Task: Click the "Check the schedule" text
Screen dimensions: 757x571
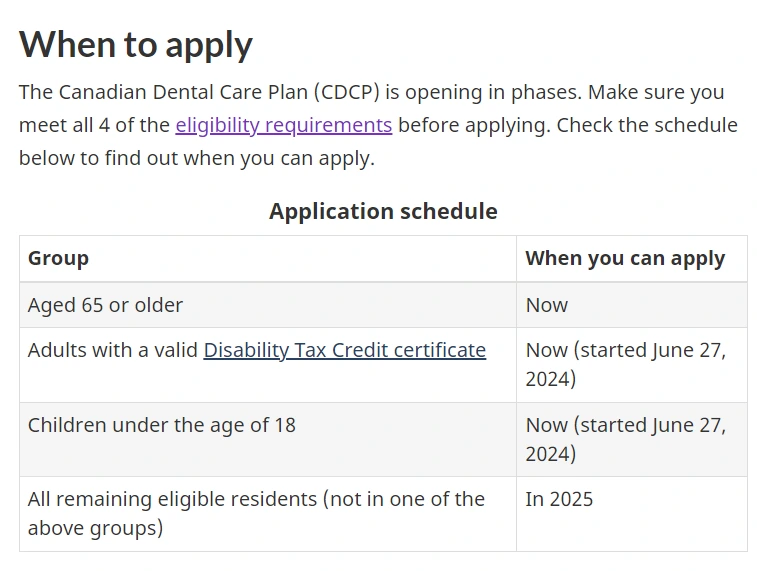Action: tap(647, 125)
